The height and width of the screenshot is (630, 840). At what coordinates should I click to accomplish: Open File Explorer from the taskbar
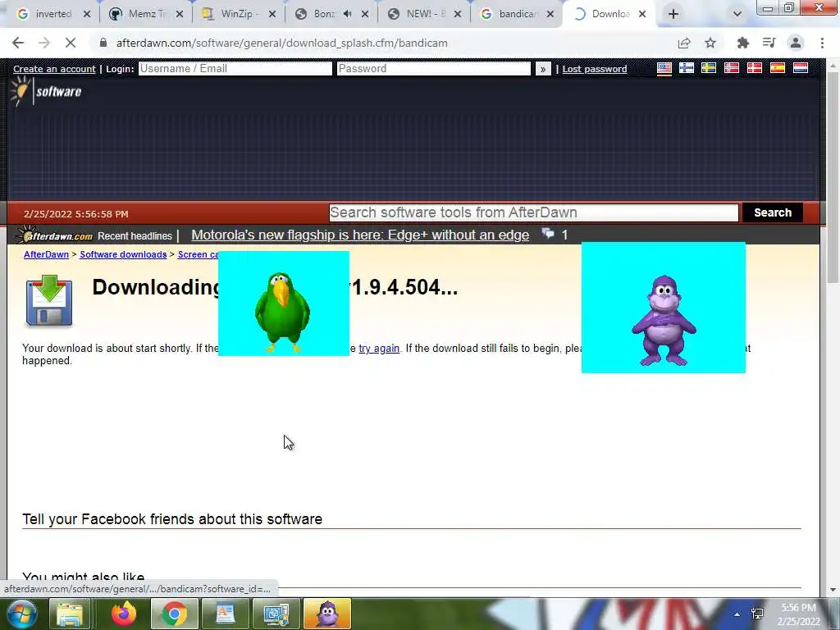71,614
